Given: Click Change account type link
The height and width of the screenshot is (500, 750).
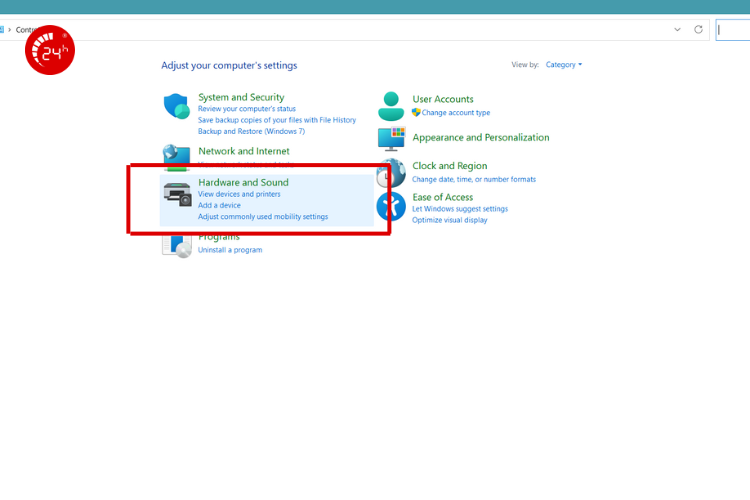Looking at the screenshot, I should [x=455, y=113].
